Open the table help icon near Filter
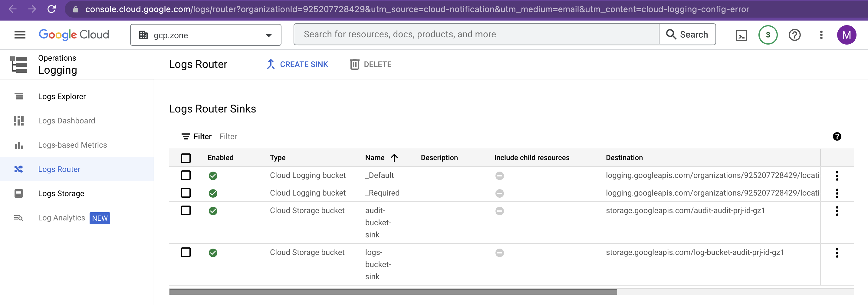 click(x=838, y=136)
